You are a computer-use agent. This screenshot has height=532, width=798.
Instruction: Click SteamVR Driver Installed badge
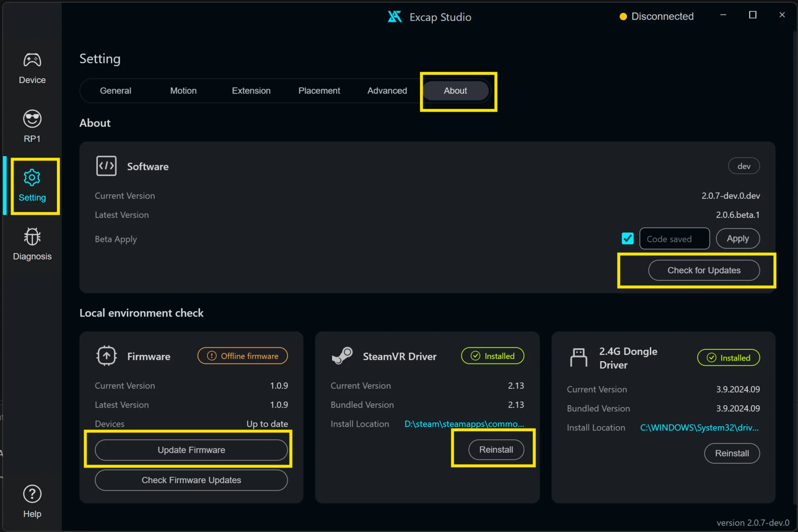click(x=493, y=356)
